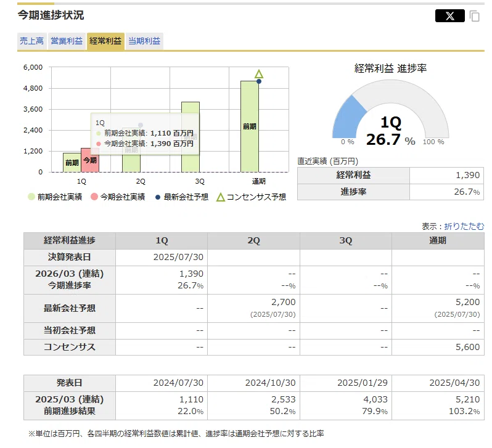Click the green 前期 bar for 3Q

(x=191, y=137)
